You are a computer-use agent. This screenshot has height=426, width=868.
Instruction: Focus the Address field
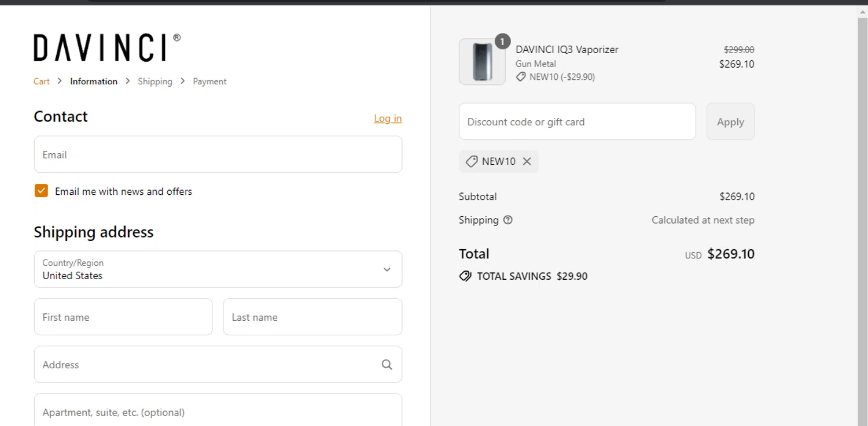tap(218, 365)
